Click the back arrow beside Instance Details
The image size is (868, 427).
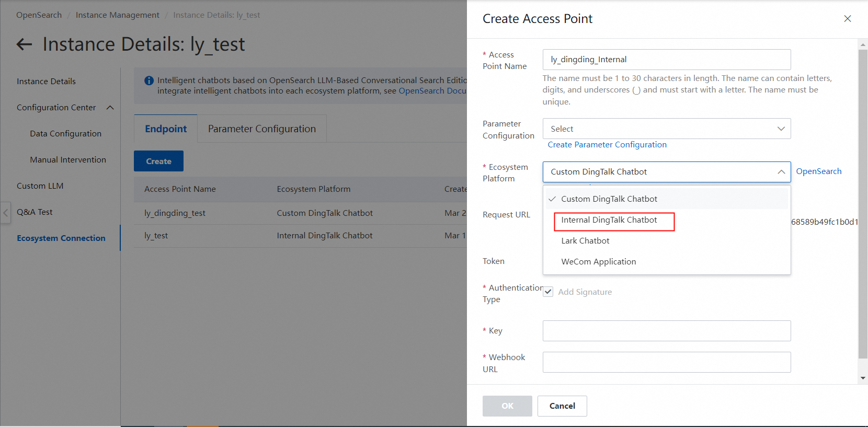click(24, 44)
